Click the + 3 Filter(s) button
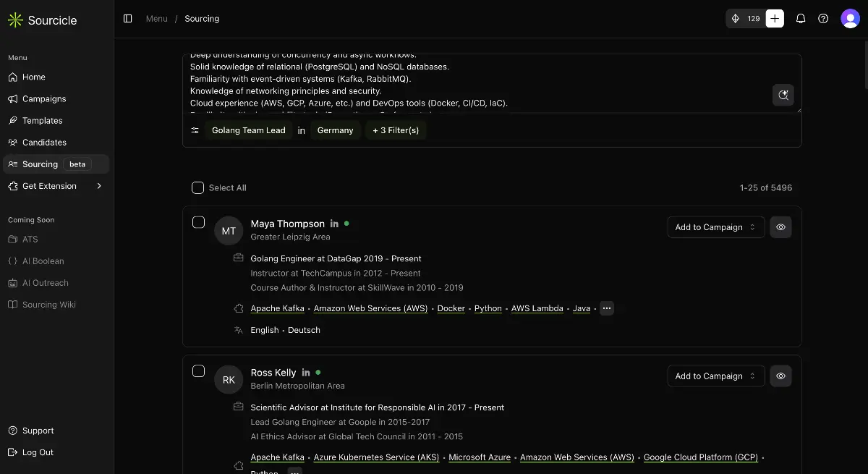 pyautogui.click(x=396, y=130)
